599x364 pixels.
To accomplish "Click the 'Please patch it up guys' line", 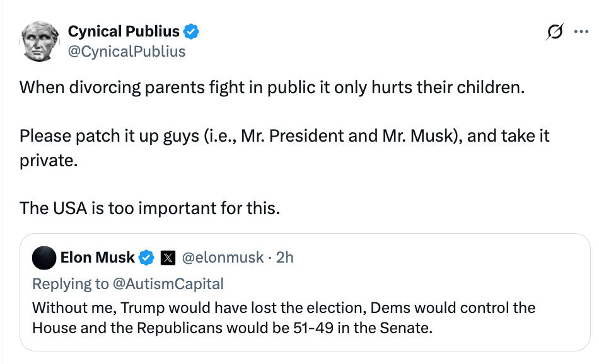I will [x=284, y=136].
